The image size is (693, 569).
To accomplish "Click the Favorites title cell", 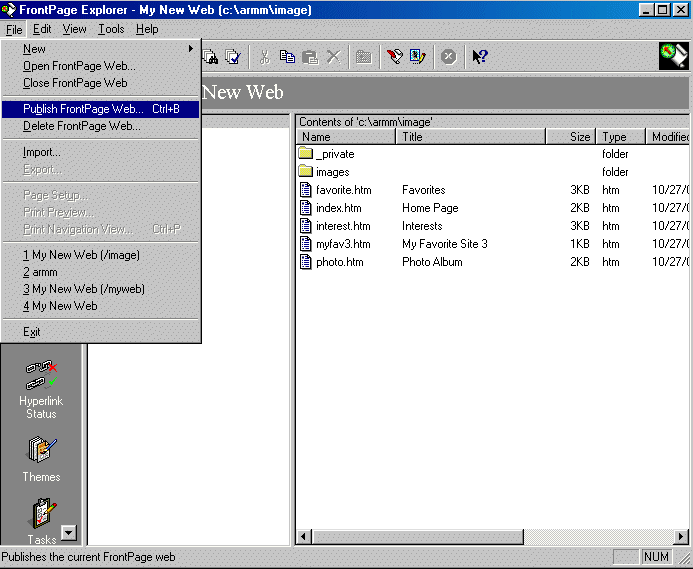I will click(423, 190).
